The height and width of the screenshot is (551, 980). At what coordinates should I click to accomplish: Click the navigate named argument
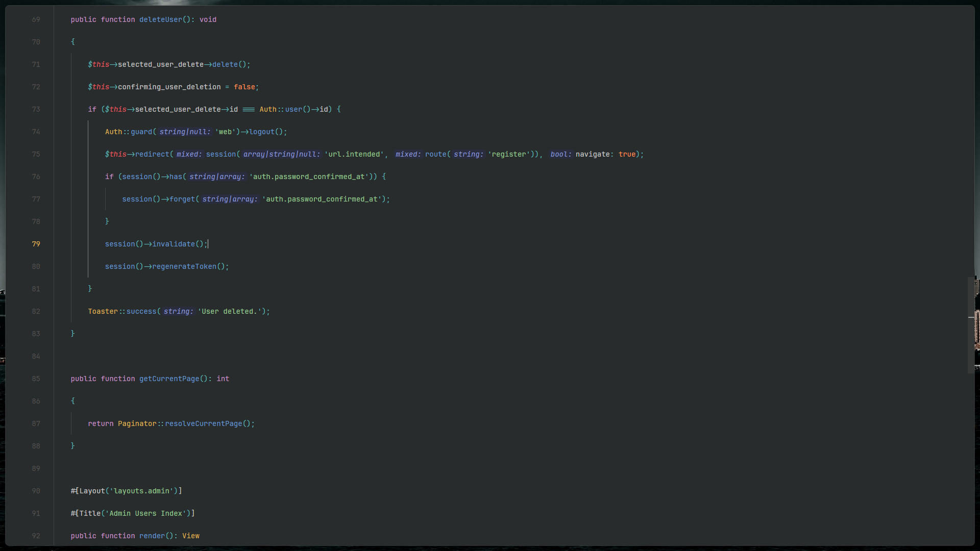click(592, 154)
